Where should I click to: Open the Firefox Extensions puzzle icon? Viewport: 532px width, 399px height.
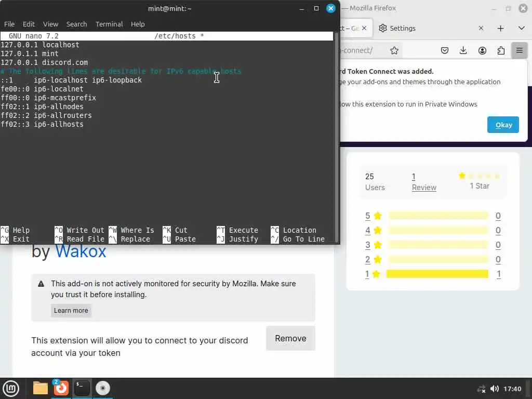pos(501,50)
